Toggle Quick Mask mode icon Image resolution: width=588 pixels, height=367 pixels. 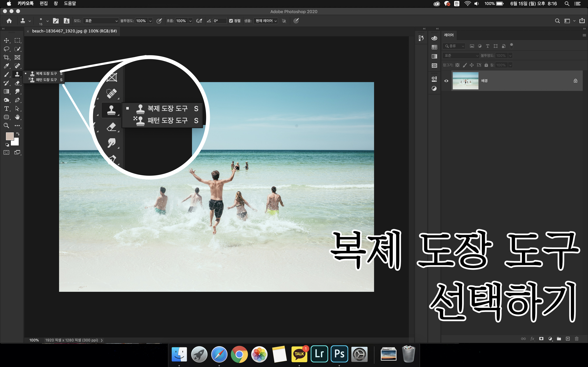[6, 152]
